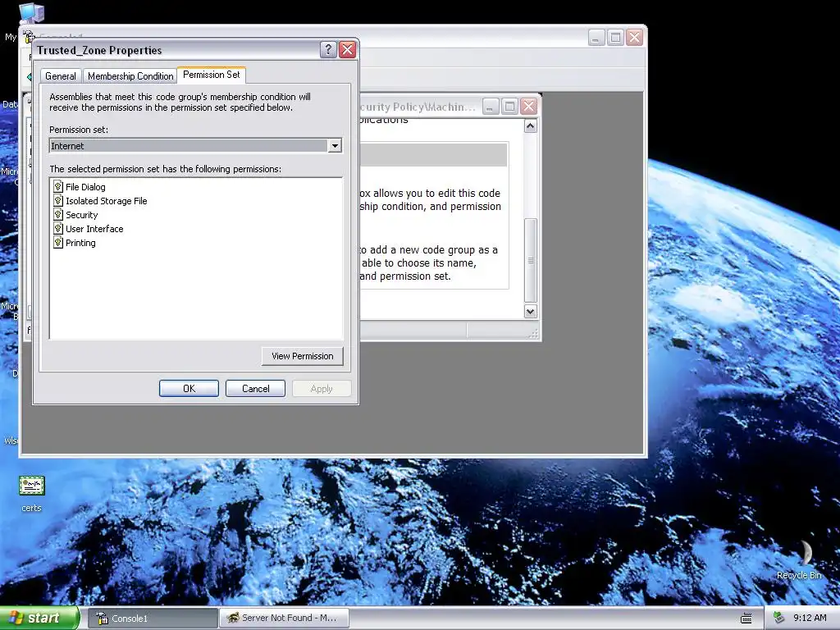The width and height of the screenshot is (840, 630).
Task: Select the Isolated Storage File permission icon
Action: [58, 200]
